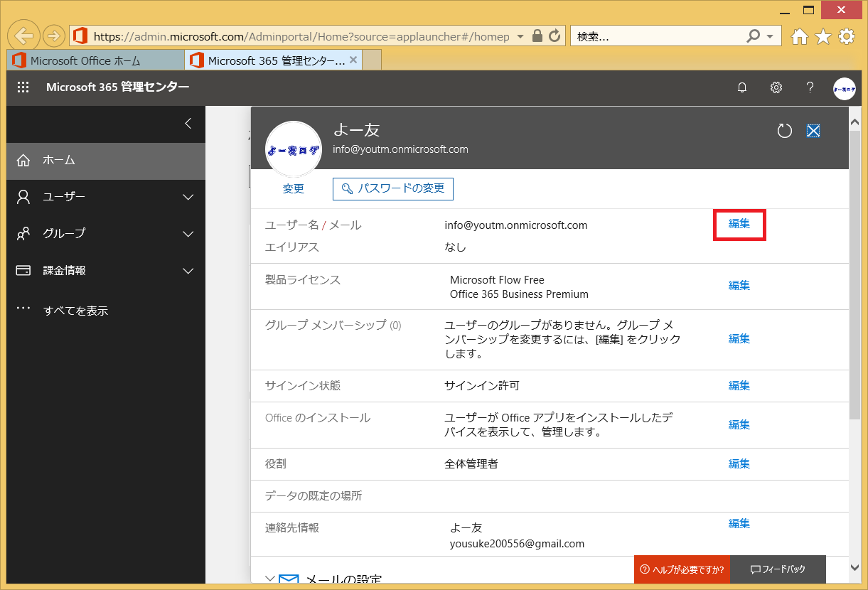
Task: Switch to Microsoft Office ホーム tab
Action: tap(95, 60)
